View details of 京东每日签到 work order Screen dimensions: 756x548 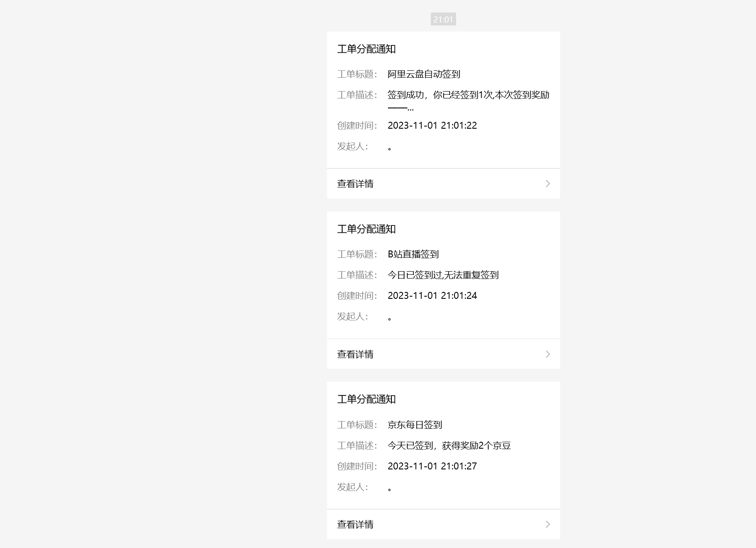(x=356, y=524)
